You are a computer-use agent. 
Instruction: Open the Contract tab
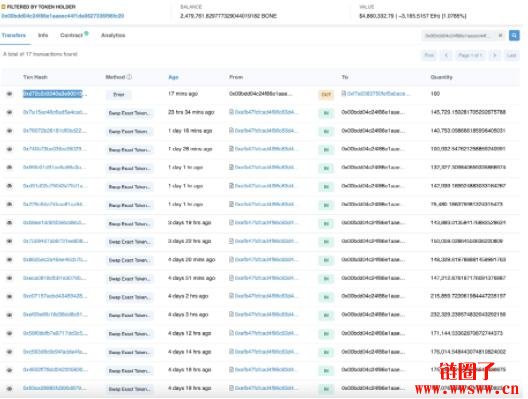click(71, 35)
